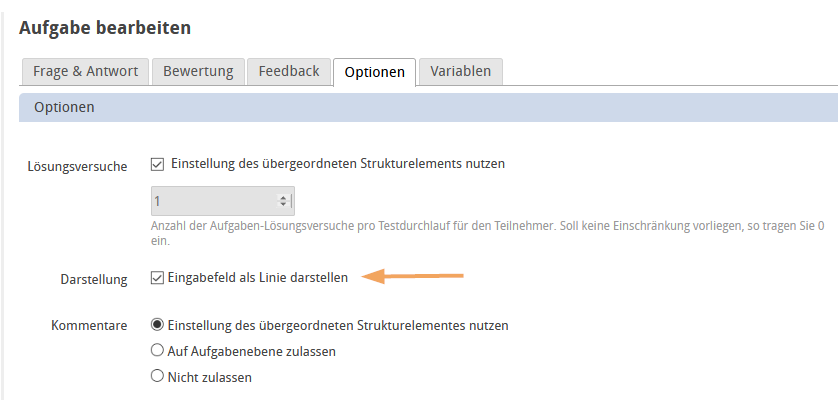Go to the Feedback tab
This screenshot has height=400, width=838.
[x=289, y=72]
